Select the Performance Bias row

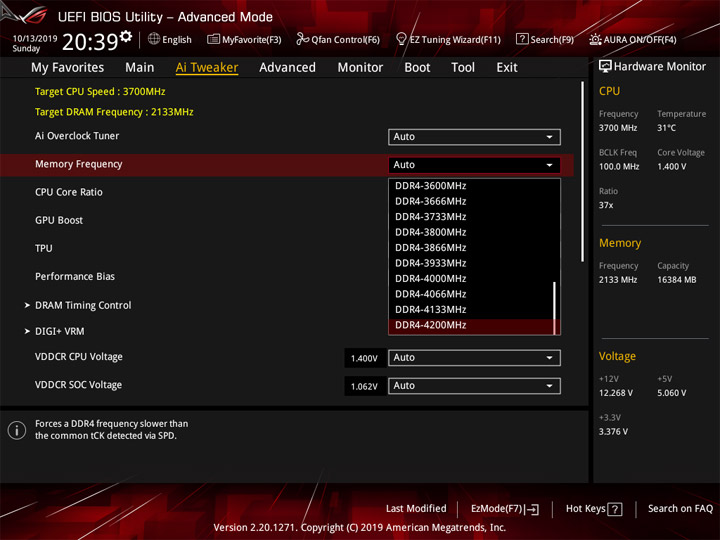(x=75, y=276)
